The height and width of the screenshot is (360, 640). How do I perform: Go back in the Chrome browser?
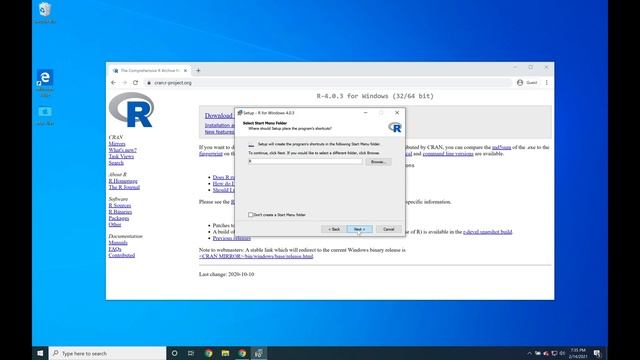[x=113, y=82]
